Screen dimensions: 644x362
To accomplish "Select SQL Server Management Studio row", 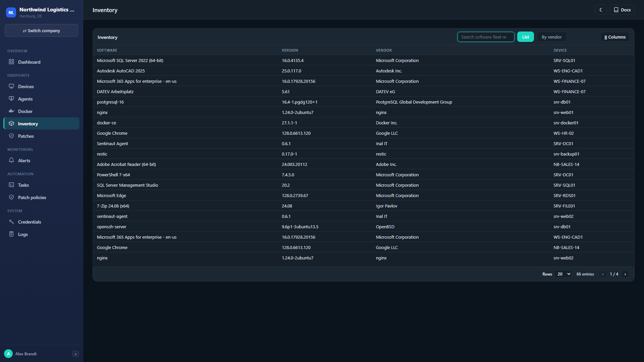I will [364, 185].
